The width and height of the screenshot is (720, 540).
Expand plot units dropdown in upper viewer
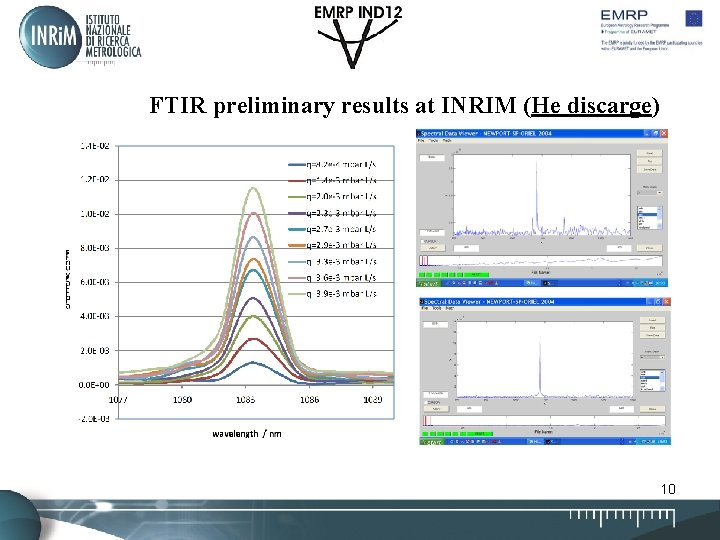(x=649, y=193)
